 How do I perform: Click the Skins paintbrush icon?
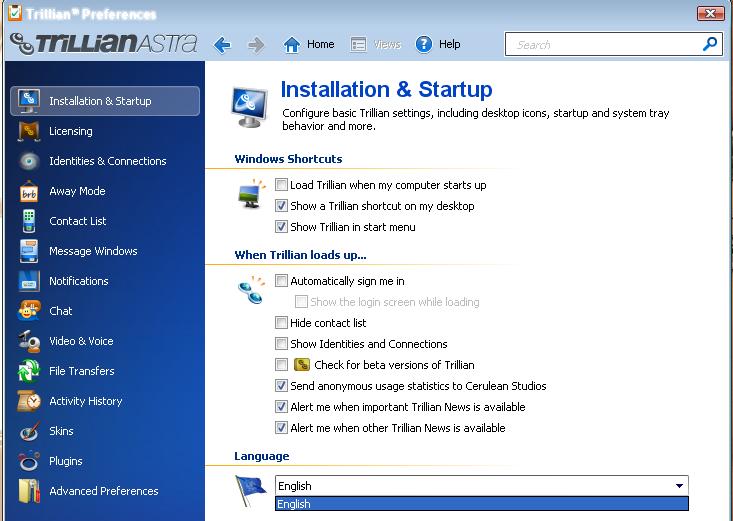(x=29, y=431)
